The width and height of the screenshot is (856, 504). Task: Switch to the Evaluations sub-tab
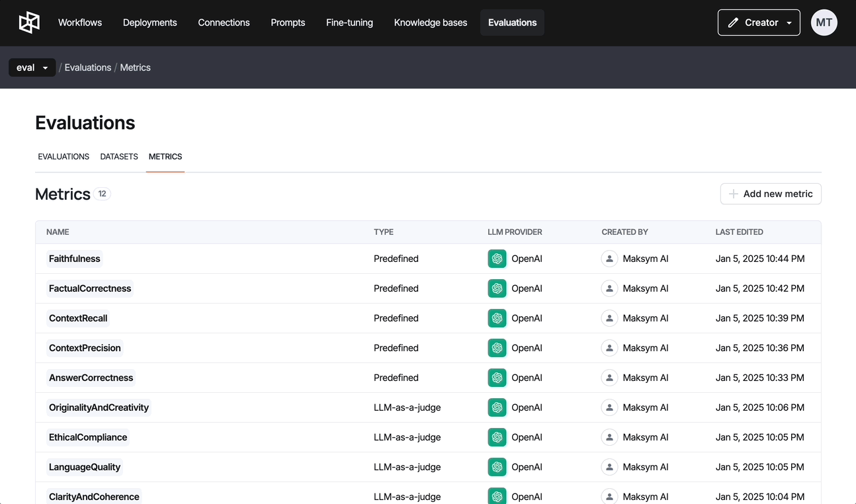64,157
